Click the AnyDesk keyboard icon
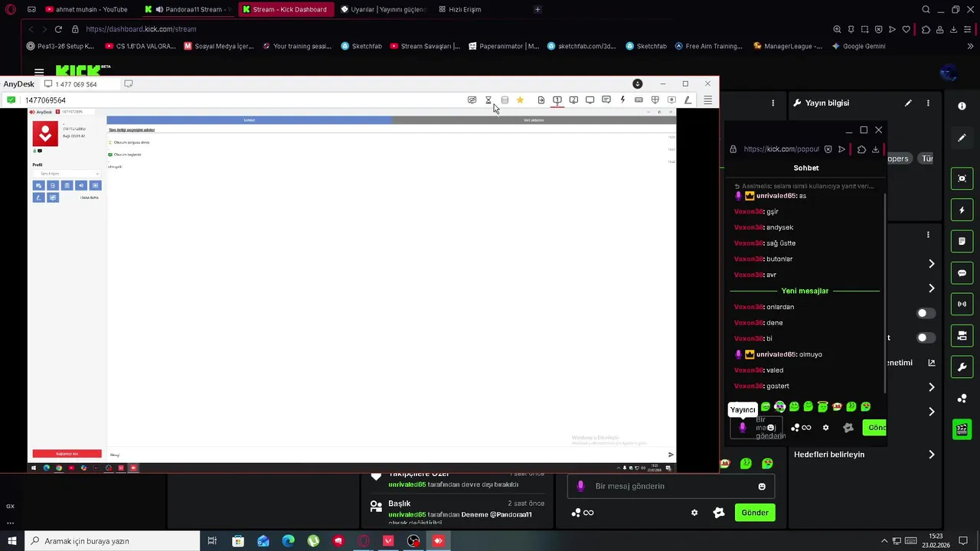Image resolution: width=980 pixels, height=551 pixels. [639, 100]
